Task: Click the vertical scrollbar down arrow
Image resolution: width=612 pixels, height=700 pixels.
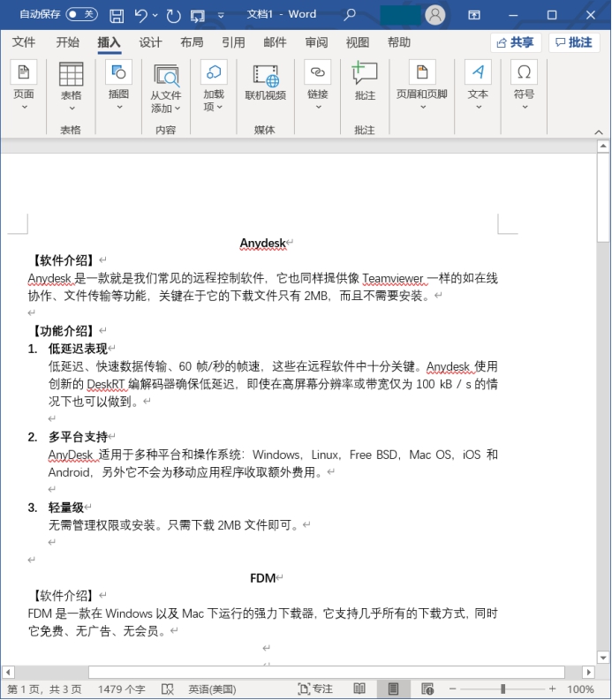Action: pyautogui.click(x=603, y=658)
